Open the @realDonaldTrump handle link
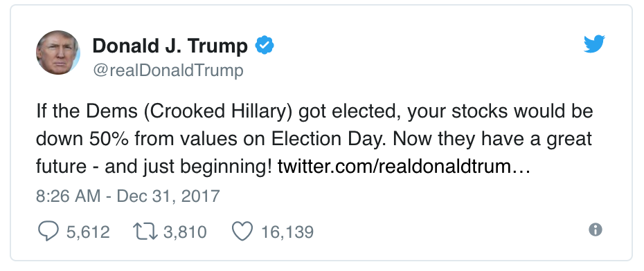The height and width of the screenshot is (271, 644). (x=168, y=71)
